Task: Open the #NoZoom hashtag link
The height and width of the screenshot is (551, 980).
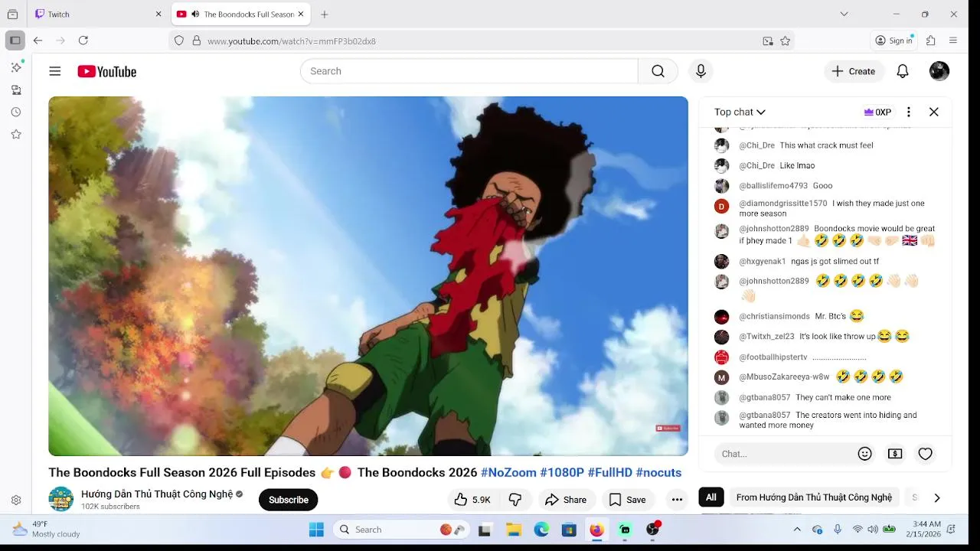Action: click(x=508, y=472)
